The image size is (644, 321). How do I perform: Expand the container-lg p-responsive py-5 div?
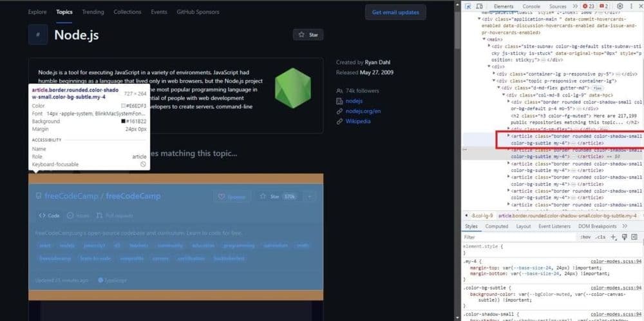pyautogui.click(x=494, y=73)
